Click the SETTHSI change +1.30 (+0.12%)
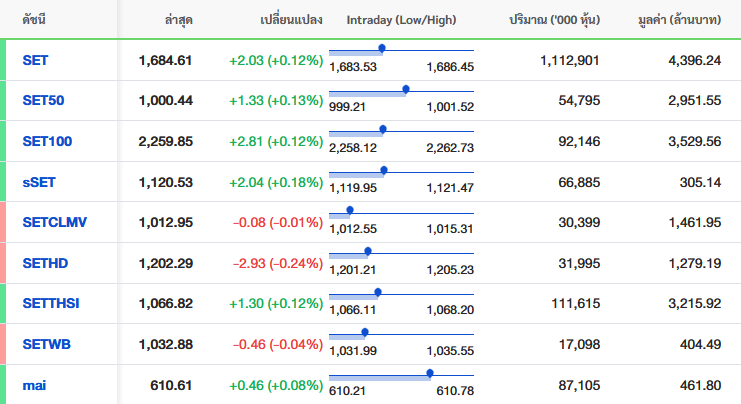Viewport: 741px width, 404px height. click(x=276, y=303)
